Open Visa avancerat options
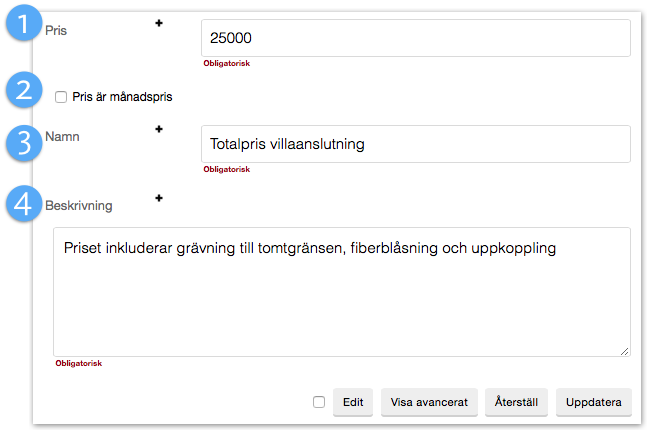 coord(430,402)
